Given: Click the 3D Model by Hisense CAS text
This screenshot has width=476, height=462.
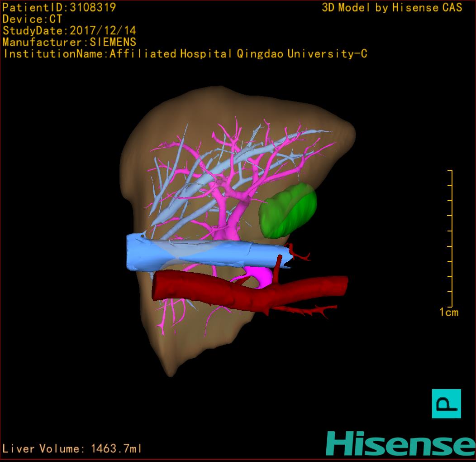Looking at the screenshot, I should (392, 8).
